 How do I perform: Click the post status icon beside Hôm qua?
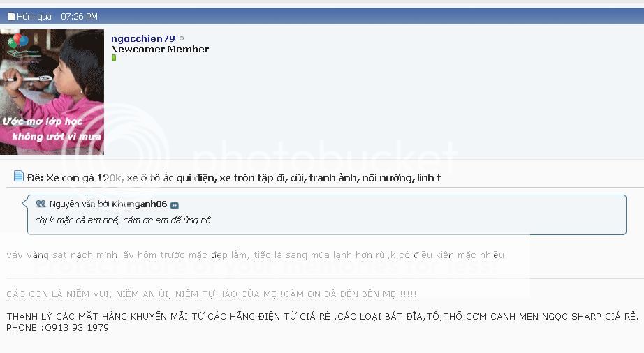tap(11, 17)
